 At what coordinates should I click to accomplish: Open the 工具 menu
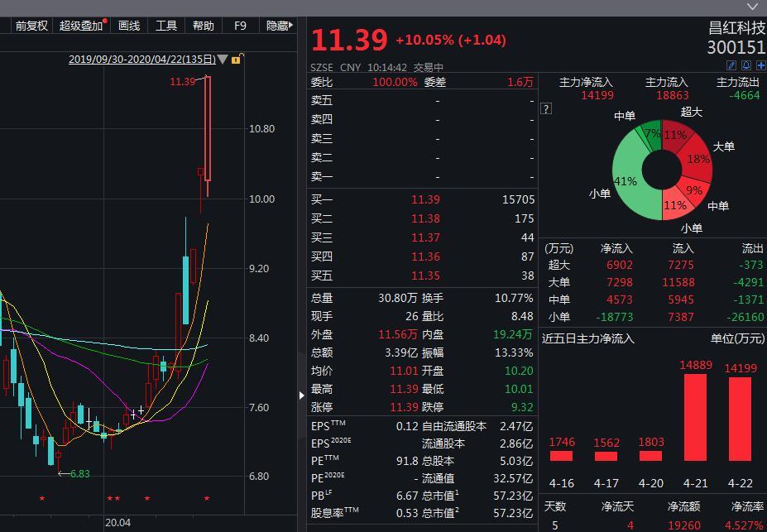[165, 26]
